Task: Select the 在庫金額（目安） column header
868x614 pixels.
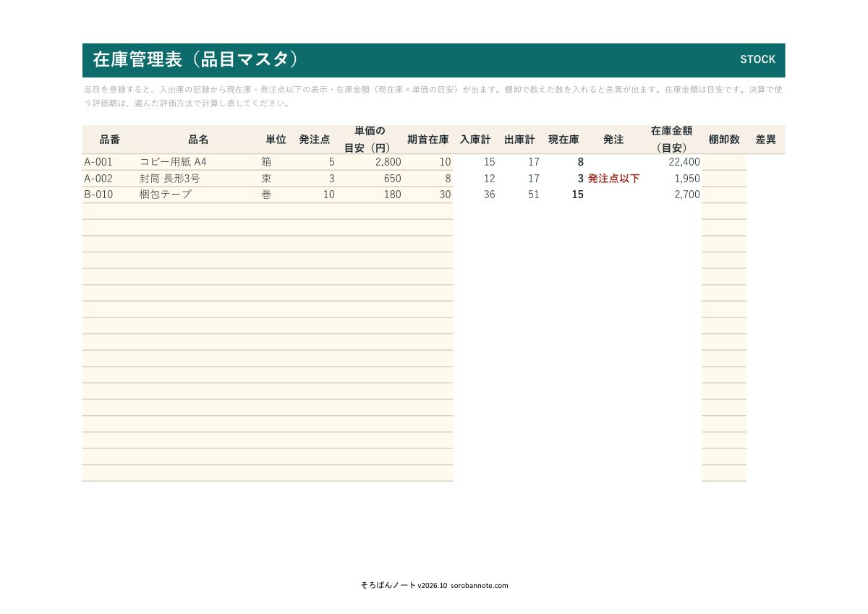Action: pos(671,140)
